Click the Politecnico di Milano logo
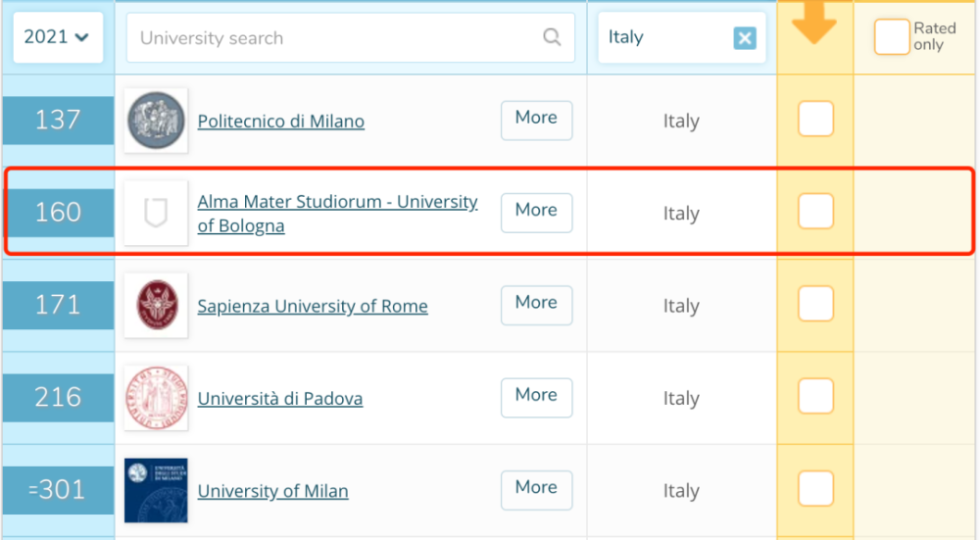Viewport: 980px width, 540px height. (x=156, y=121)
